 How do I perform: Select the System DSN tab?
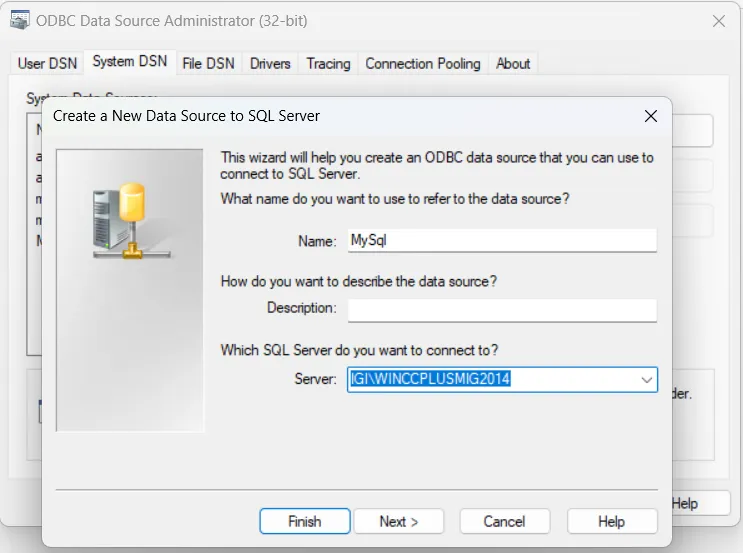(x=129, y=62)
